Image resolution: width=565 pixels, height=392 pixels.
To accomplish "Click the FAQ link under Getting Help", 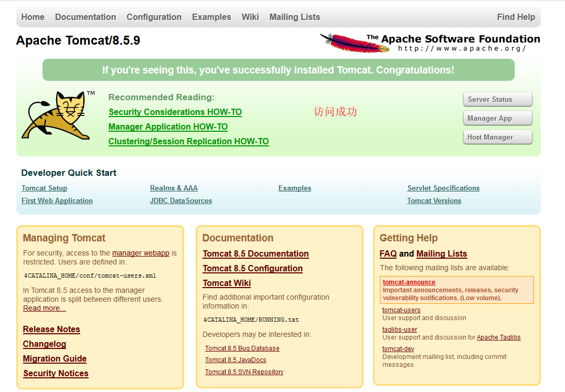I will click(x=388, y=253).
